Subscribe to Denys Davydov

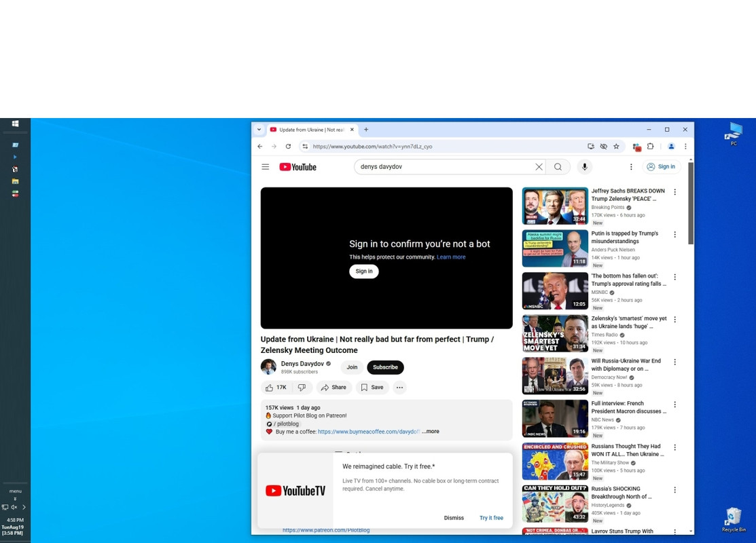click(385, 367)
